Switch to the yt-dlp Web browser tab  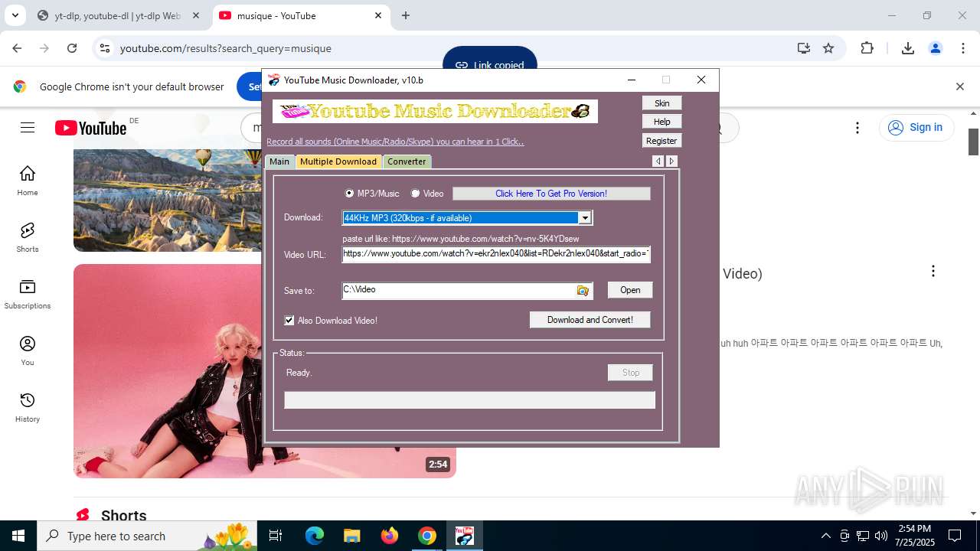[x=117, y=15]
